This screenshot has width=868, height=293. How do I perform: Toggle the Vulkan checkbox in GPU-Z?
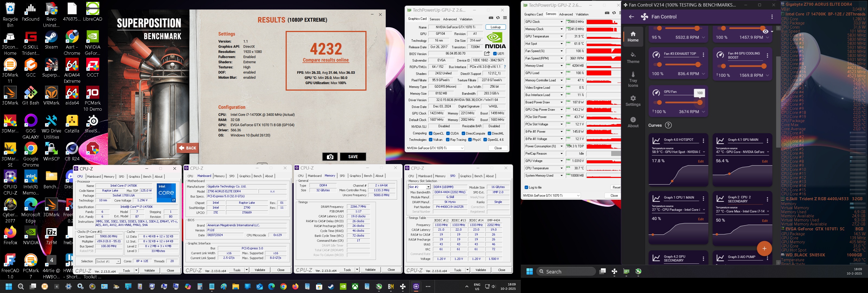coord(431,140)
